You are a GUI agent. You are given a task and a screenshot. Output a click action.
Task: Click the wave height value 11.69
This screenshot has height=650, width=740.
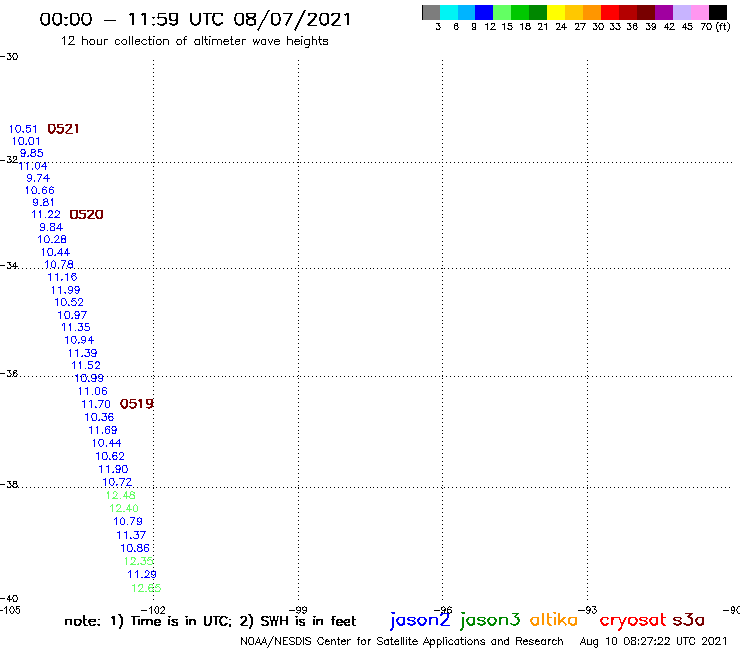[103, 431]
